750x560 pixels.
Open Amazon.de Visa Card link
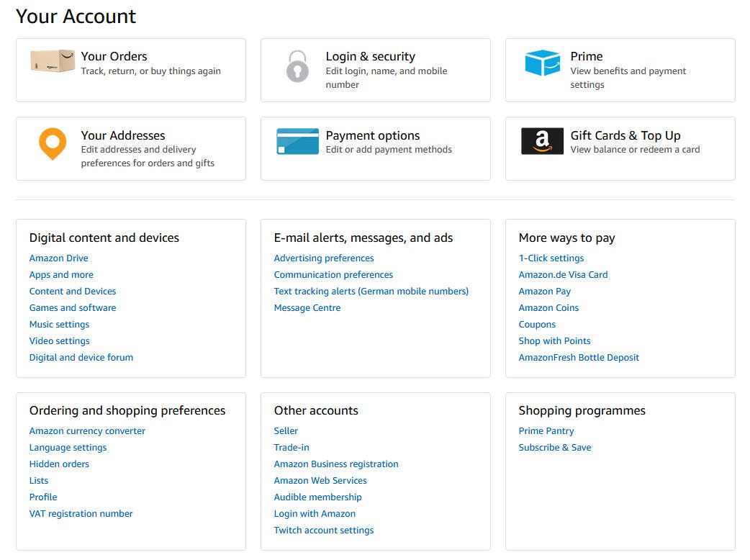tap(563, 275)
